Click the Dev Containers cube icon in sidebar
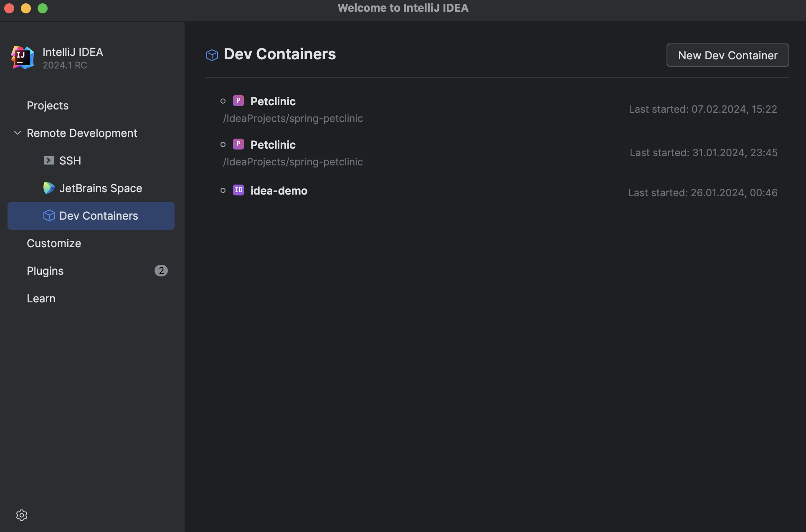Image resolution: width=806 pixels, height=532 pixels. [49, 215]
